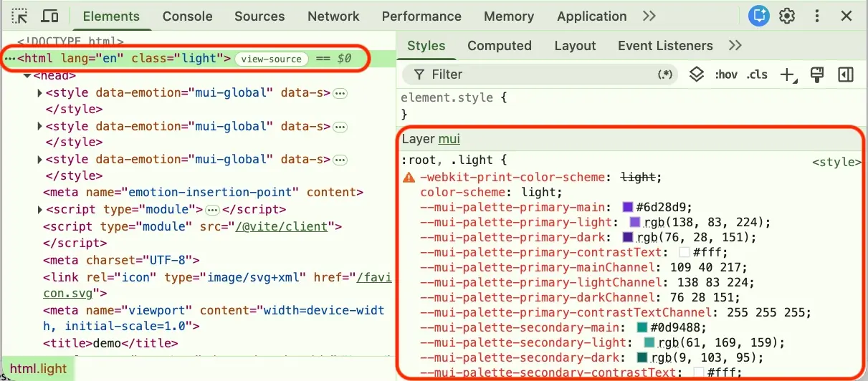Expand collapsed content of script module
This screenshot has height=381, width=868.
click(x=212, y=210)
